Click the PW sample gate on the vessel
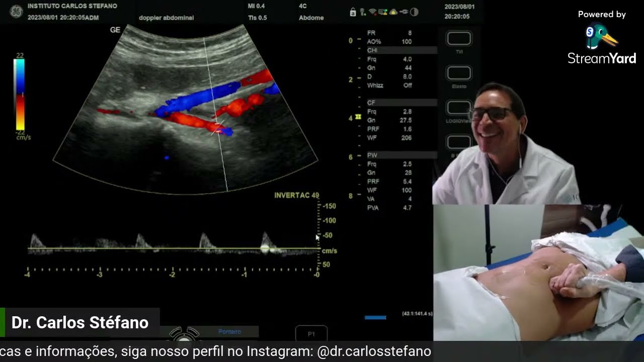 [218, 127]
